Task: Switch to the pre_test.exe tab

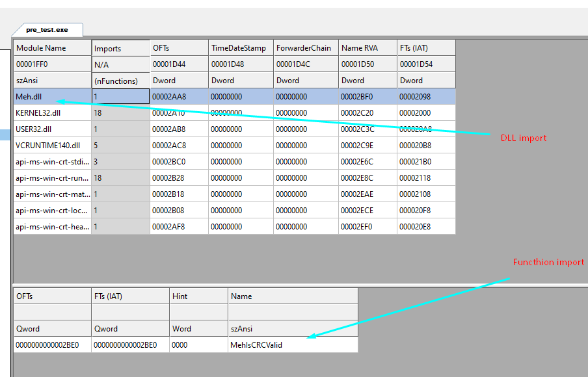Action: (x=47, y=29)
